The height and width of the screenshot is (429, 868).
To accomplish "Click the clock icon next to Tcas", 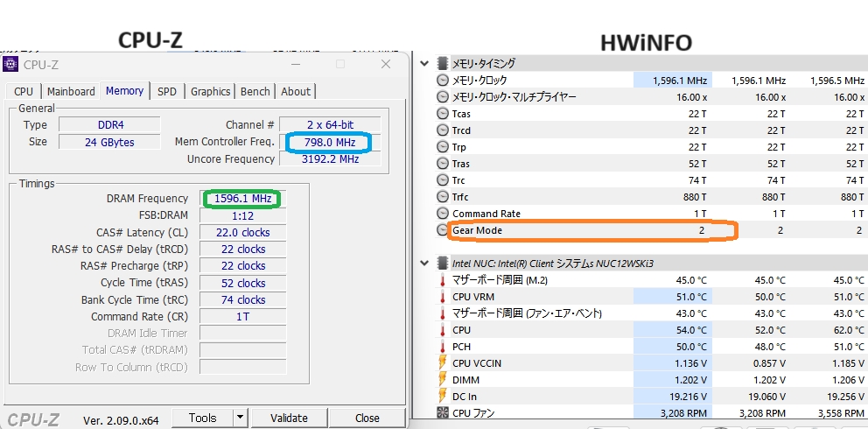I will (443, 114).
